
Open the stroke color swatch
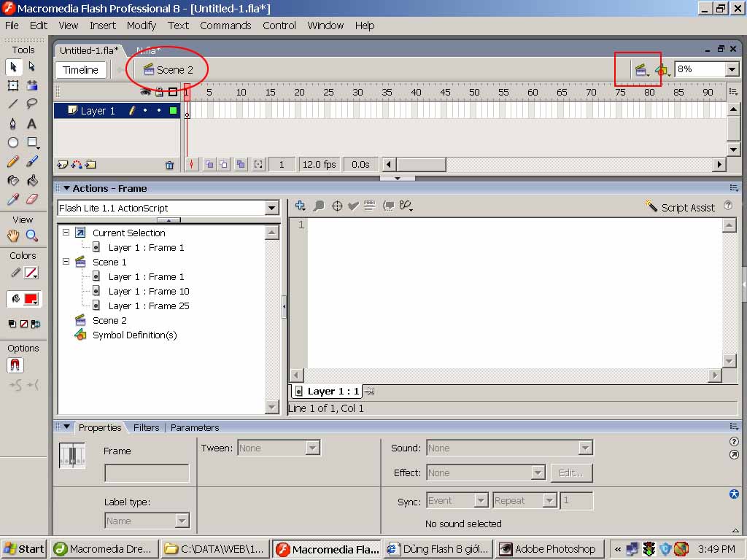[31, 273]
